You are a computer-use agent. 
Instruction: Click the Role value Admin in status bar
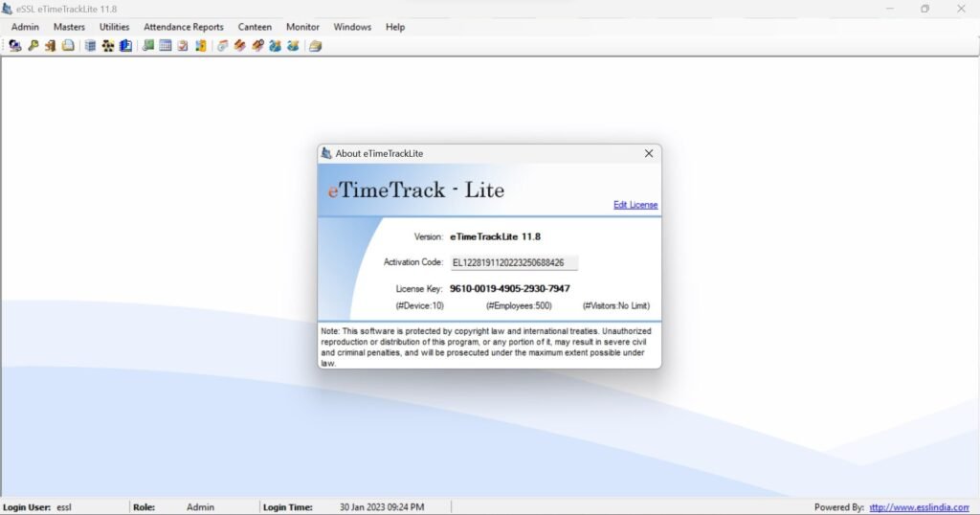(200, 507)
